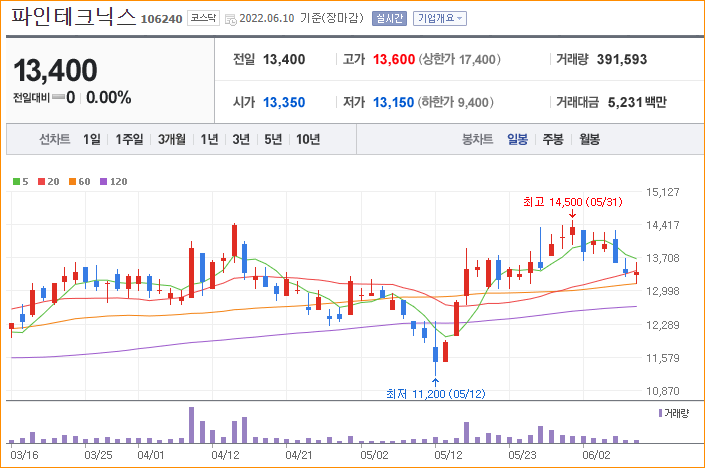705x468 pixels.
Task: Click the 고가 value 13,600
Action: click(394, 59)
